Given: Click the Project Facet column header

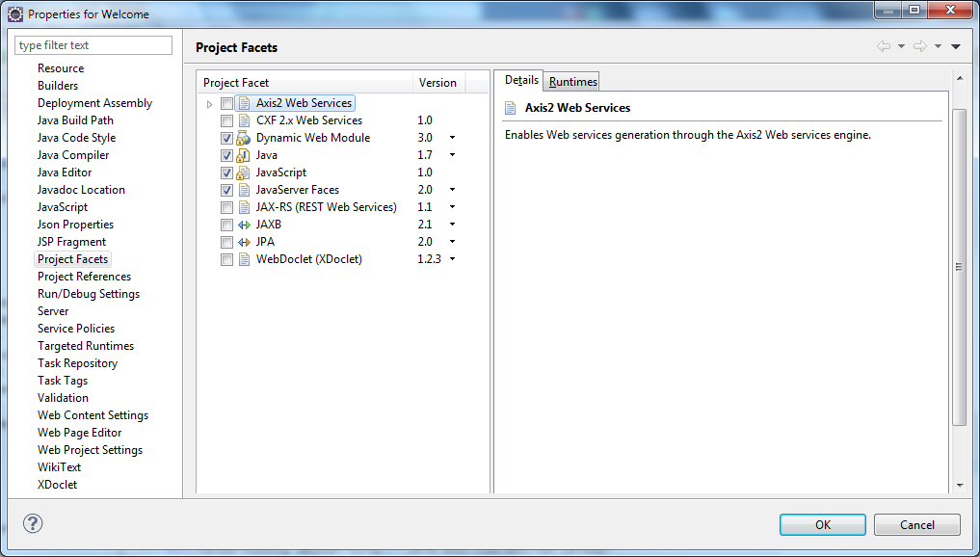Looking at the screenshot, I should [x=305, y=83].
